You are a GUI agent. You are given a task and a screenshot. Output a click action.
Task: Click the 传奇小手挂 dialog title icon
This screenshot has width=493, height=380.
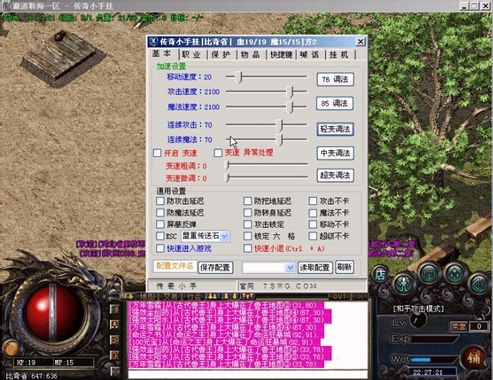153,42
